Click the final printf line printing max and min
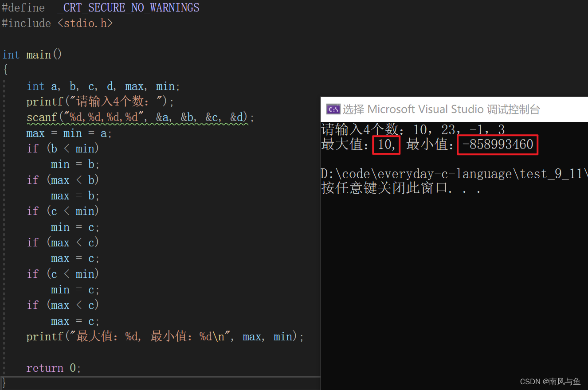 [x=165, y=337]
